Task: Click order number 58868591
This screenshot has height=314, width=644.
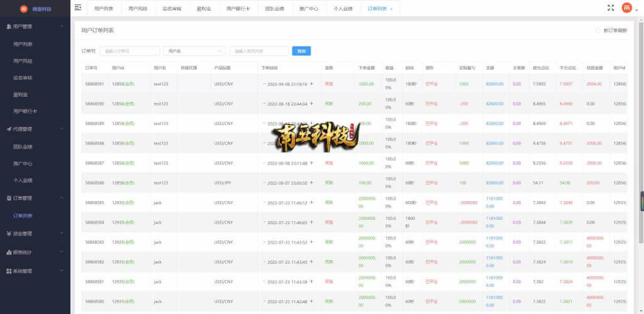Action: (x=94, y=84)
